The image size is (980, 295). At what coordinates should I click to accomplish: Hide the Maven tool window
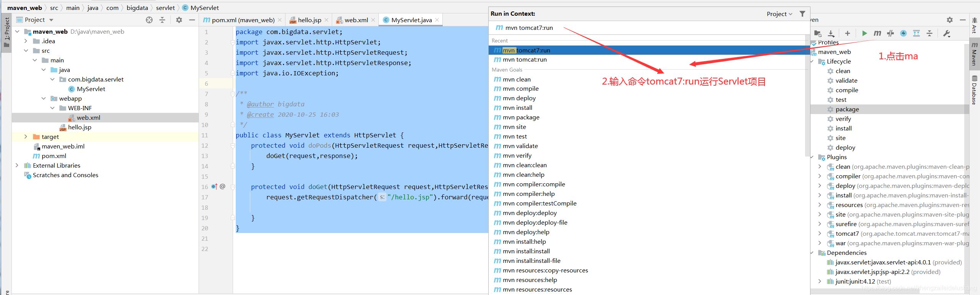coord(963,20)
